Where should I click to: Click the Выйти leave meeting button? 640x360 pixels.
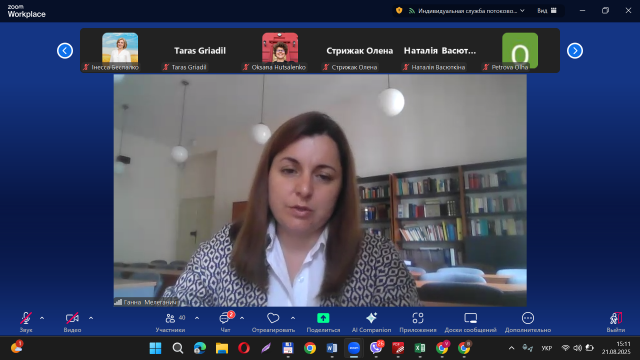pyautogui.click(x=616, y=322)
